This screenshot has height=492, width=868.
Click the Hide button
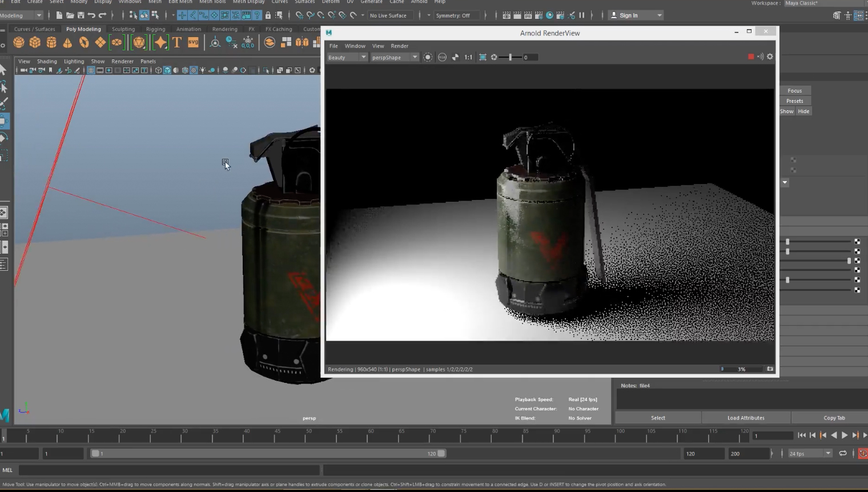803,111
